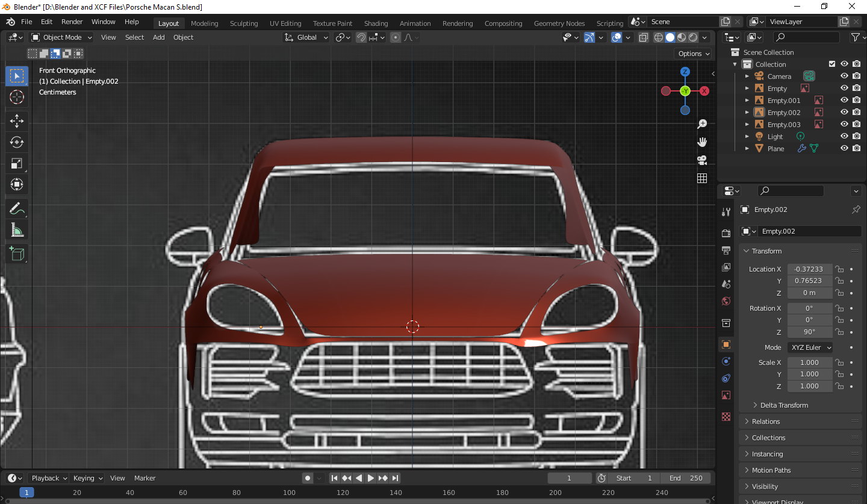Open the Global transform orientation dropdown

click(x=307, y=37)
